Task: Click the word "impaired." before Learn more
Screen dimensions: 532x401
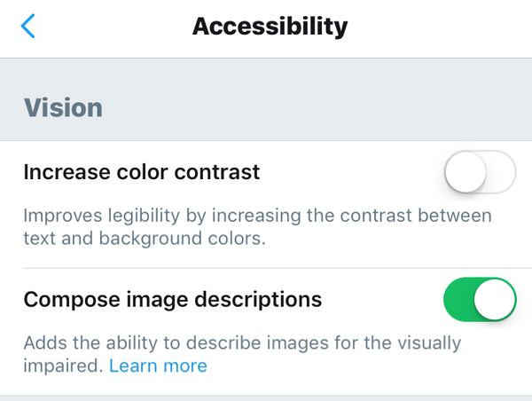Action: click(x=62, y=366)
